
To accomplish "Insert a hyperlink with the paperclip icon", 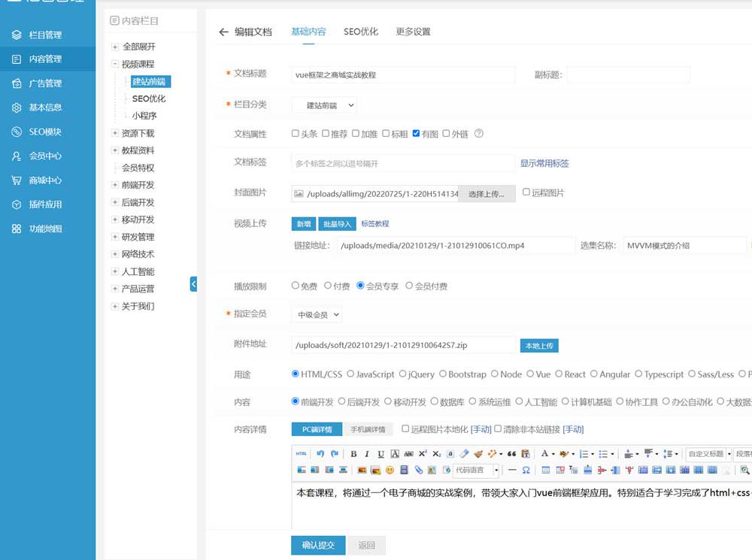I will (x=418, y=470).
